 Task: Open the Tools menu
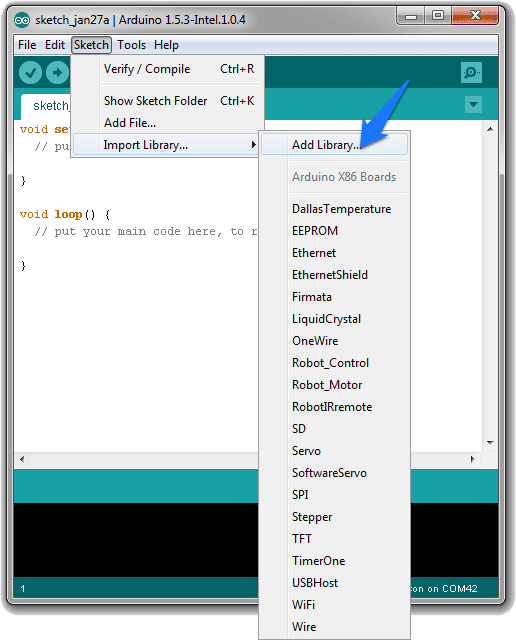pos(131,45)
